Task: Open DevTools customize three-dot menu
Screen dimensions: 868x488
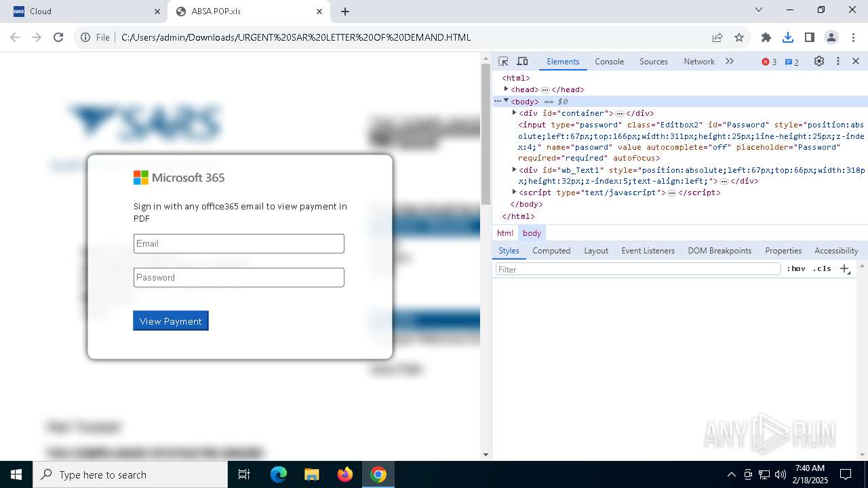Action: coord(838,61)
